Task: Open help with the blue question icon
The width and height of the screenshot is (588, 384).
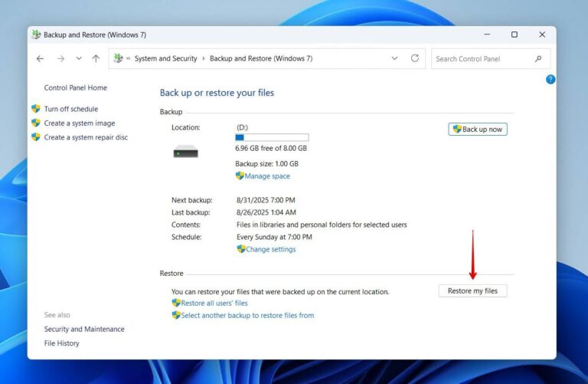Action: pos(550,80)
